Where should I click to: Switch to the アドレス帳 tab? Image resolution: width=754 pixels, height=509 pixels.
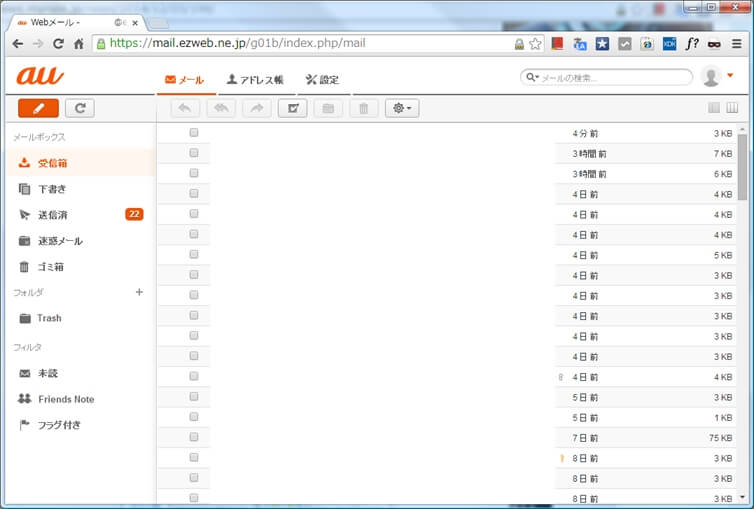[255, 80]
